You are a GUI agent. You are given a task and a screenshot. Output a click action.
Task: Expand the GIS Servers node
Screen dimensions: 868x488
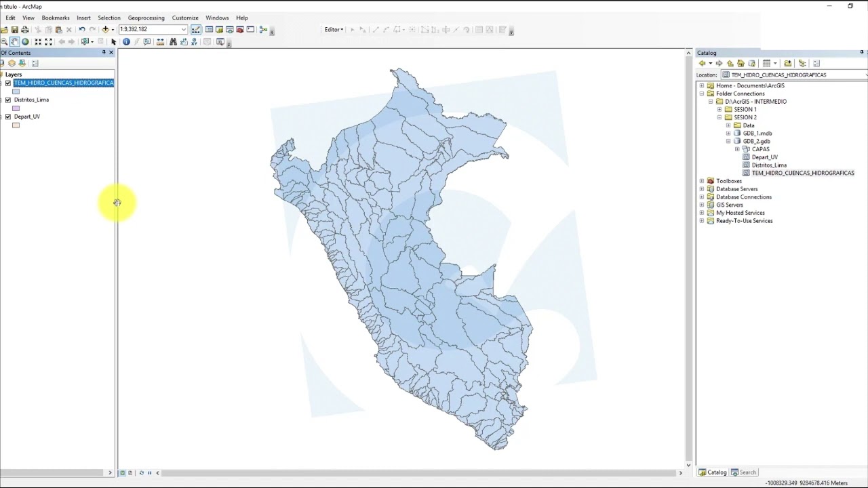(702, 205)
